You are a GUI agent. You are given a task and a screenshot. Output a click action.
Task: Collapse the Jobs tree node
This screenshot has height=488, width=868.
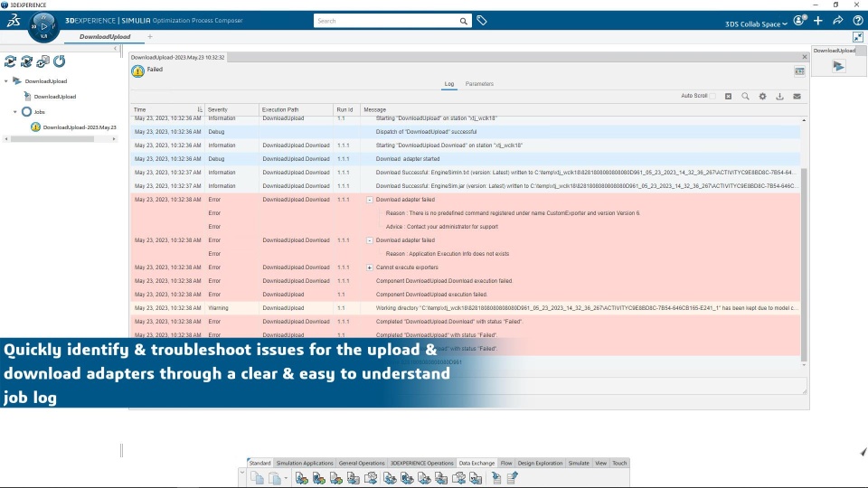click(x=15, y=112)
